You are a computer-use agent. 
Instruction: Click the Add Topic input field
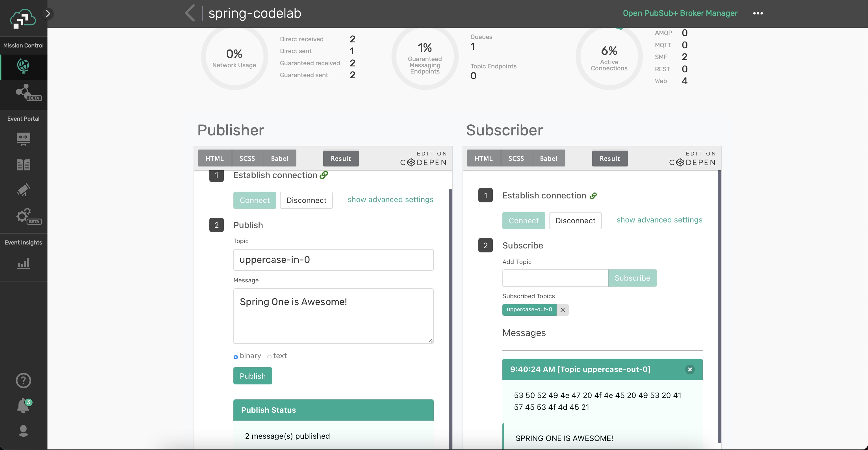point(555,278)
